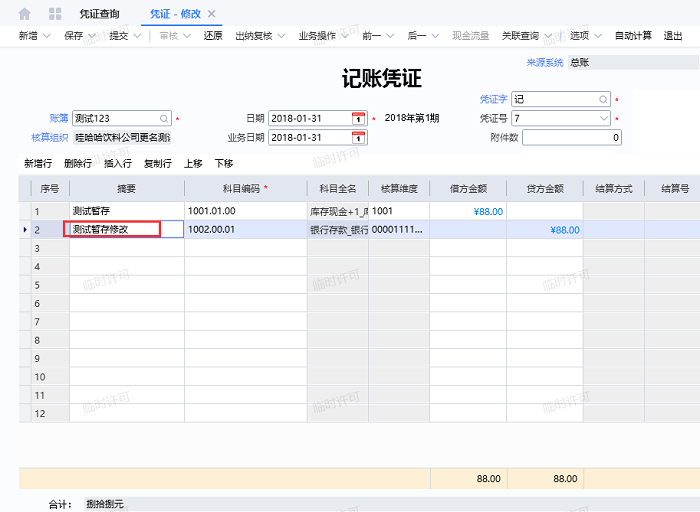Click the 新增行 button
The width and height of the screenshot is (700, 512).
coord(38,163)
